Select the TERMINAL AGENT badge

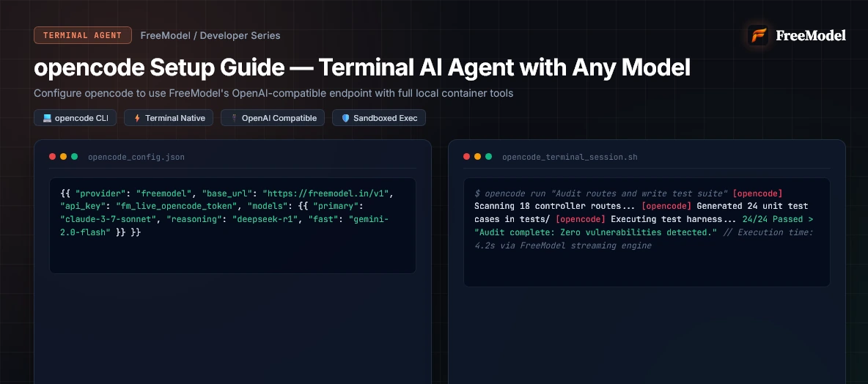pyautogui.click(x=83, y=35)
